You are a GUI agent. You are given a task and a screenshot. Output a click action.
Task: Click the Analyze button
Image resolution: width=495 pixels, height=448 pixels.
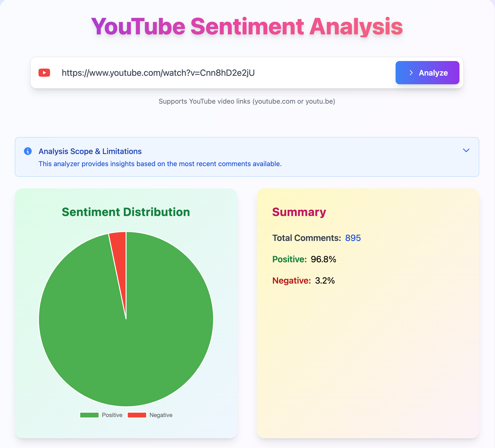(x=427, y=72)
